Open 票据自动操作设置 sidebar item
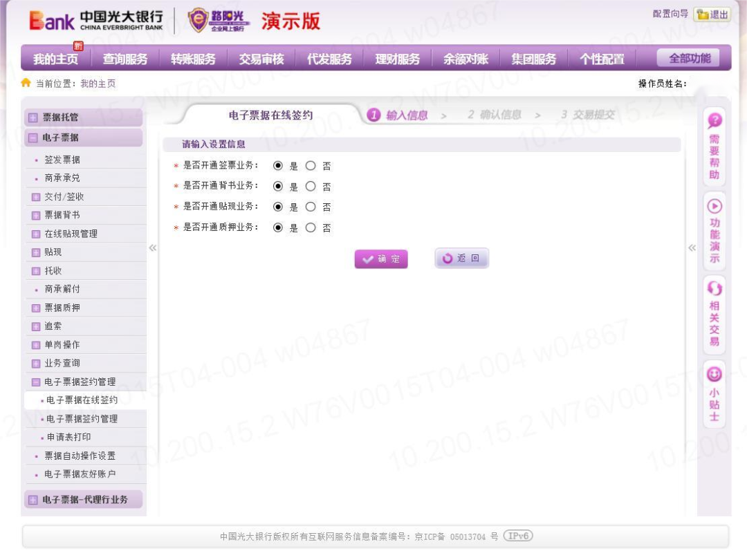The width and height of the screenshot is (747, 560). [80, 456]
